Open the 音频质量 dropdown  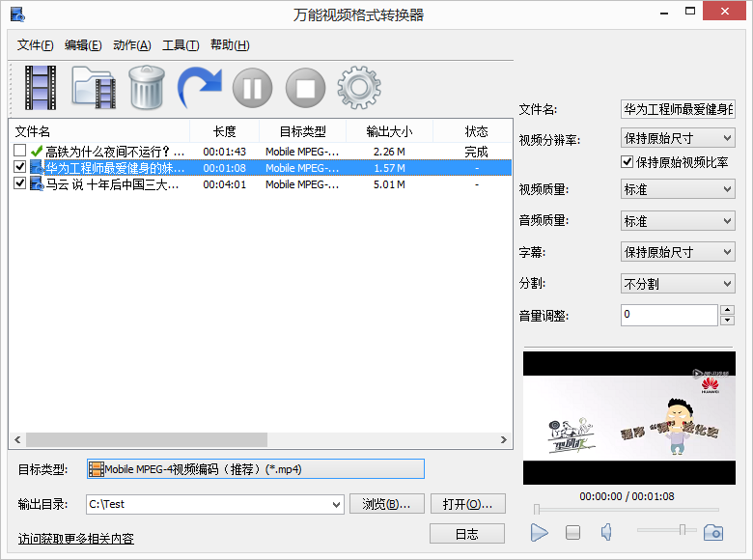(x=678, y=221)
